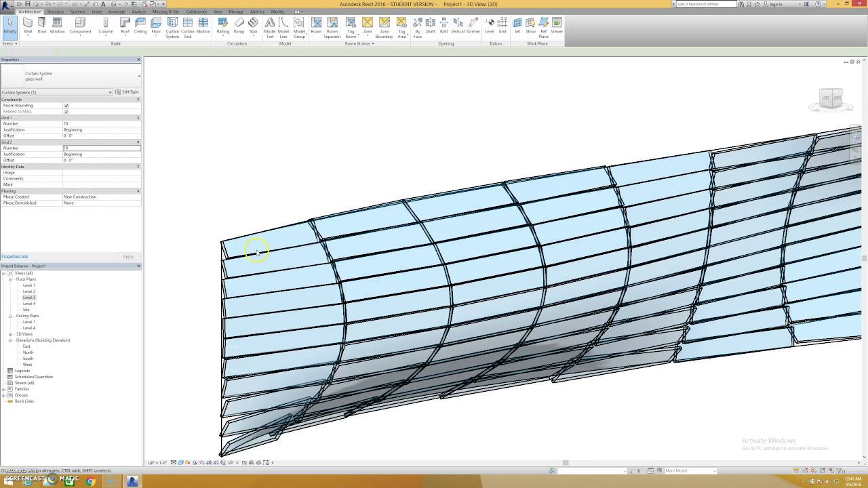This screenshot has width=868, height=488.
Task: Select the Roof tool
Action: tap(125, 26)
